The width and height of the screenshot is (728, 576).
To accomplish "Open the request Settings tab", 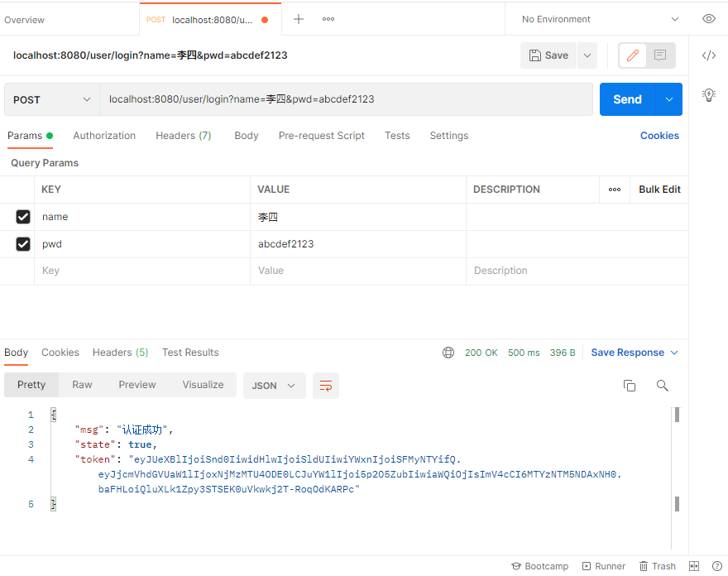I will click(x=449, y=136).
